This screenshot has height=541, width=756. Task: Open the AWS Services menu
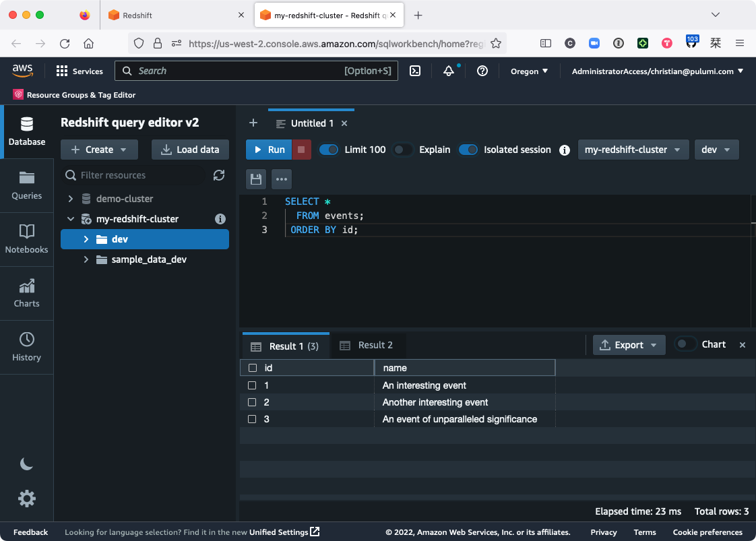pyautogui.click(x=80, y=71)
